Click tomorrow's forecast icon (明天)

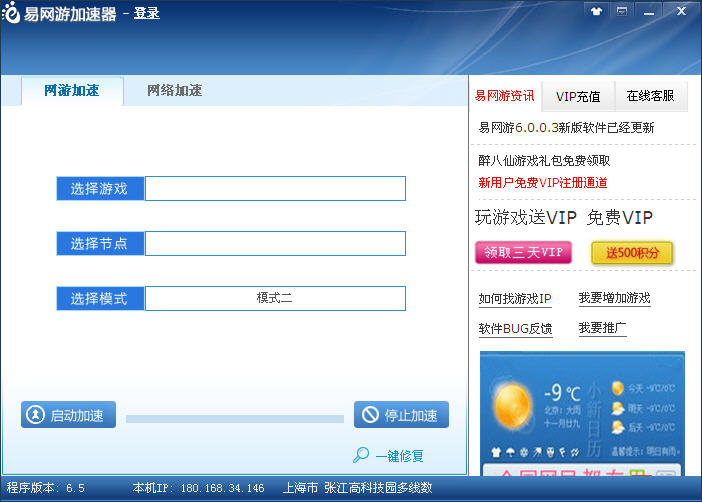click(x=618, y=408)
